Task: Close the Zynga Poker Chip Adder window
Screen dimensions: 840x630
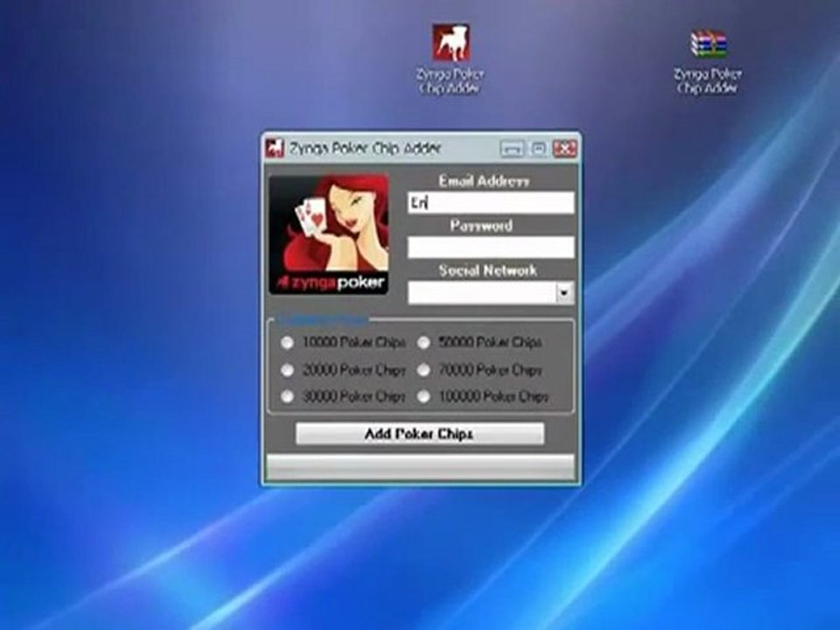Action: pyautogui.click(x=564, y=149)
